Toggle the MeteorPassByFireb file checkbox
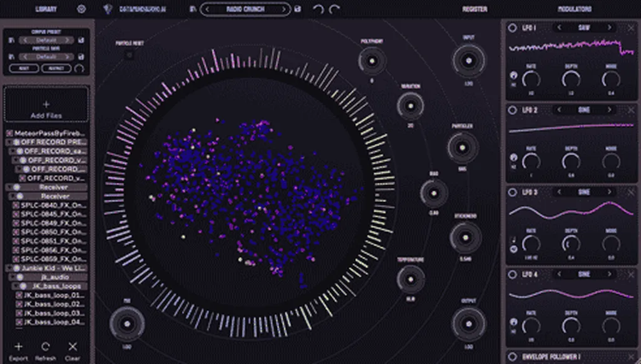The width and height of the screenshot is (641, 364). [x=9, y=134]
